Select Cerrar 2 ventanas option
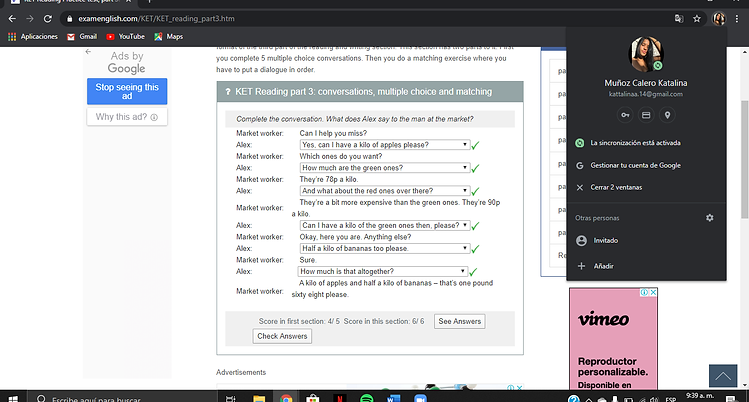Image resolution: width=749 pixels, height=402 pixels. (646, 187)
